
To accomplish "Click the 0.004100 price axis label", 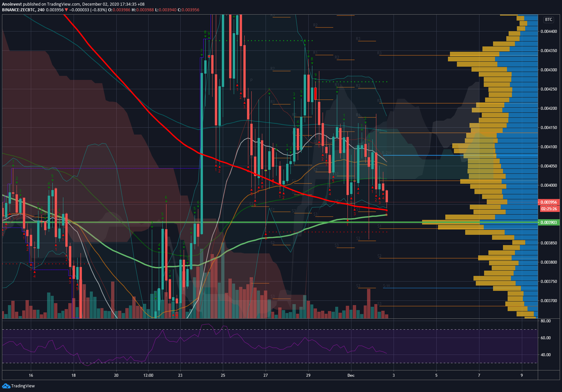I will click(549, 147).
